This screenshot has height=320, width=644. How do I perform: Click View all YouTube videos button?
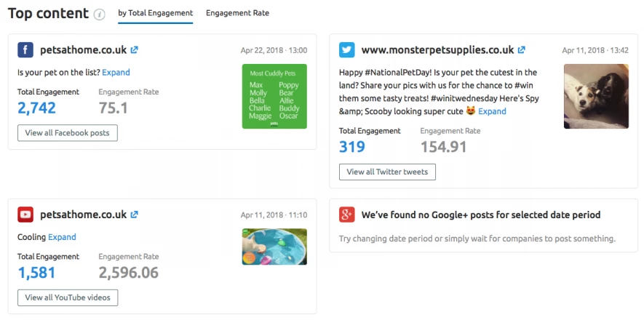click(68, 297)
